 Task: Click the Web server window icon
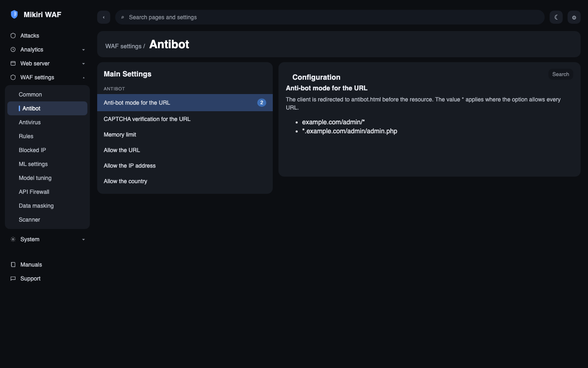click(x=13, y=63)
